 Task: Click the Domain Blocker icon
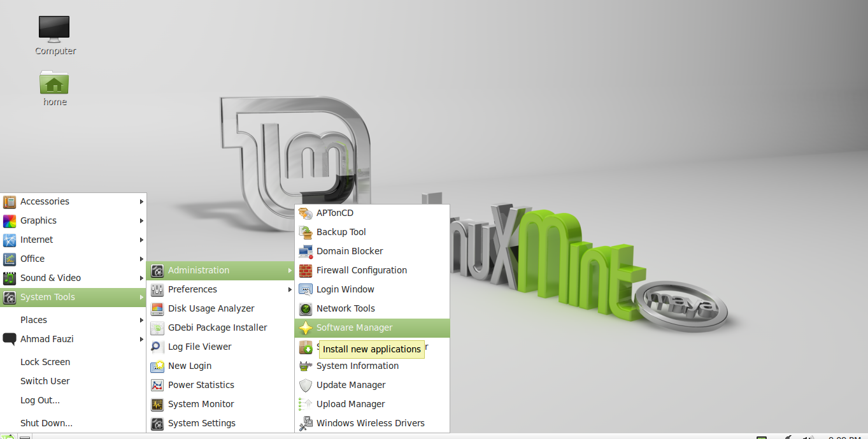tap(306, 251)
